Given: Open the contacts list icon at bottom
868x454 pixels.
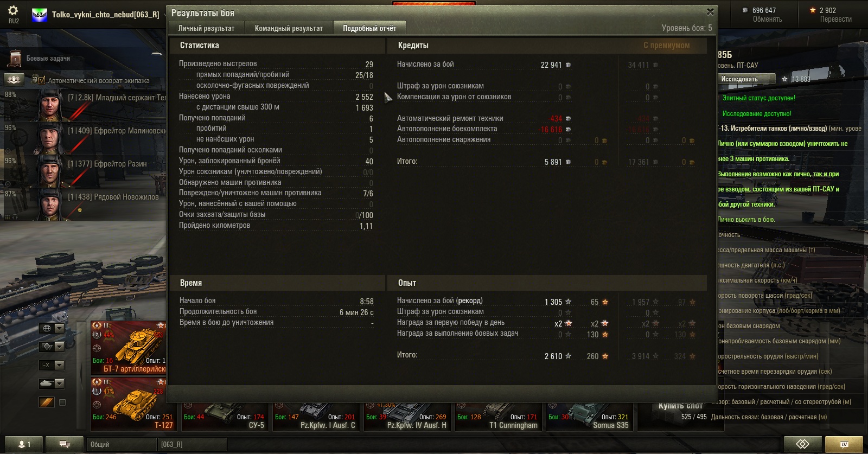Looking at the screenshot, I should (x=24, y=444).
